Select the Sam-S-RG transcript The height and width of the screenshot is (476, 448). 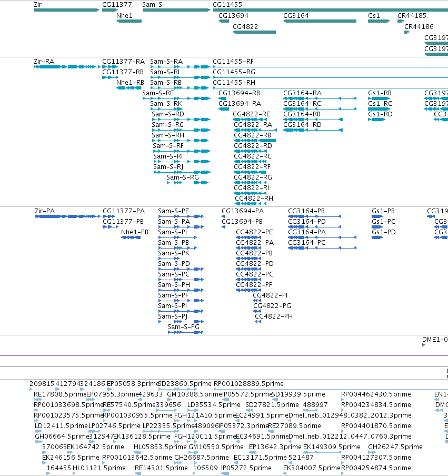point(187,183)
